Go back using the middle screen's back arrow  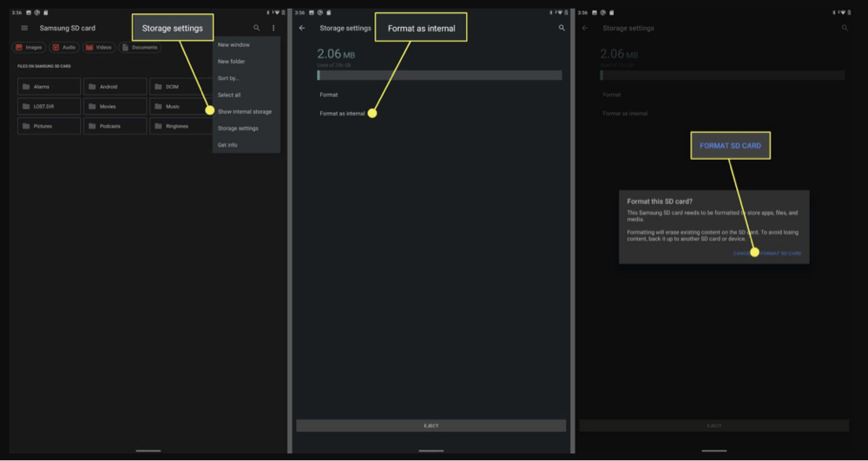(302, 29)
